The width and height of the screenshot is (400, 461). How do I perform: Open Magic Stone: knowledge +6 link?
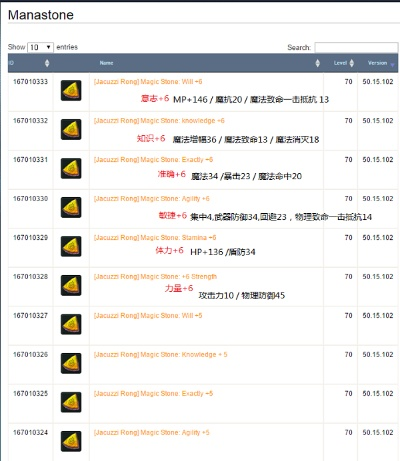pyautogui.click(x=159, y=121)
